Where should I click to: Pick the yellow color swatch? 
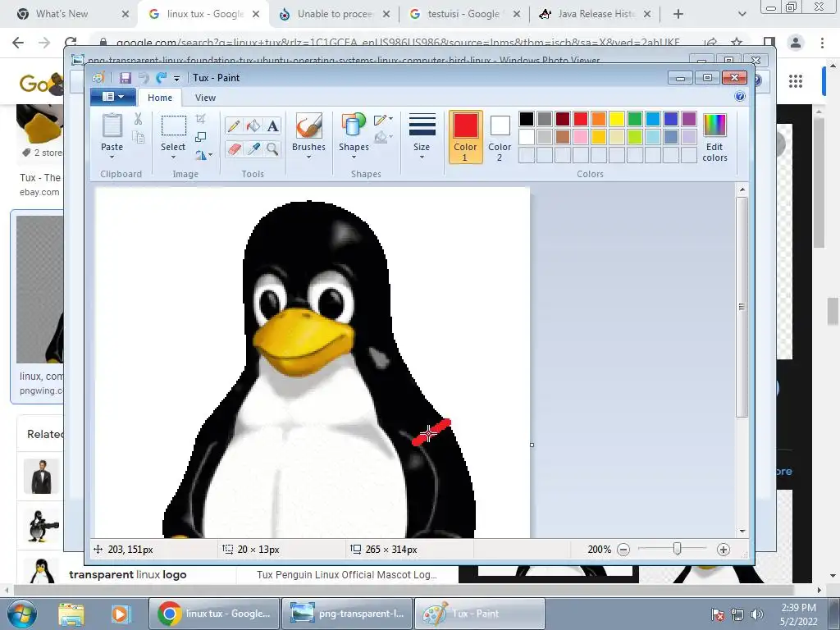click(x=617, y=118)
